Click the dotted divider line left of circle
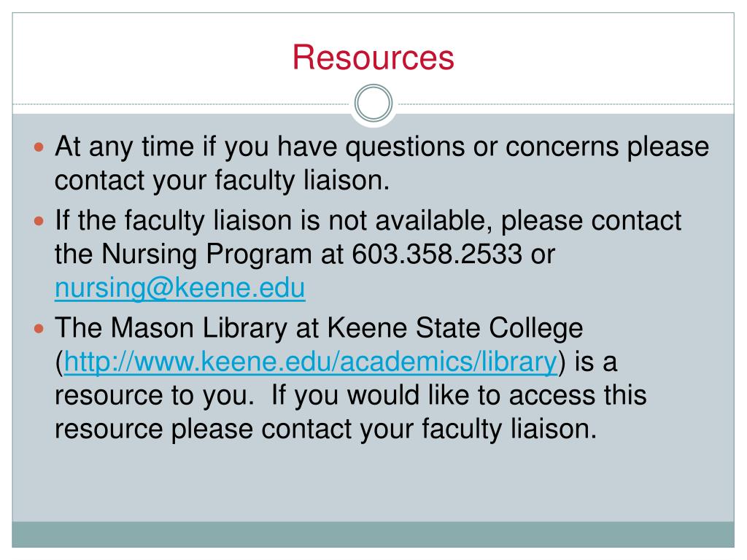Viewport: 747px width, 560px height. tap(182, 104)
